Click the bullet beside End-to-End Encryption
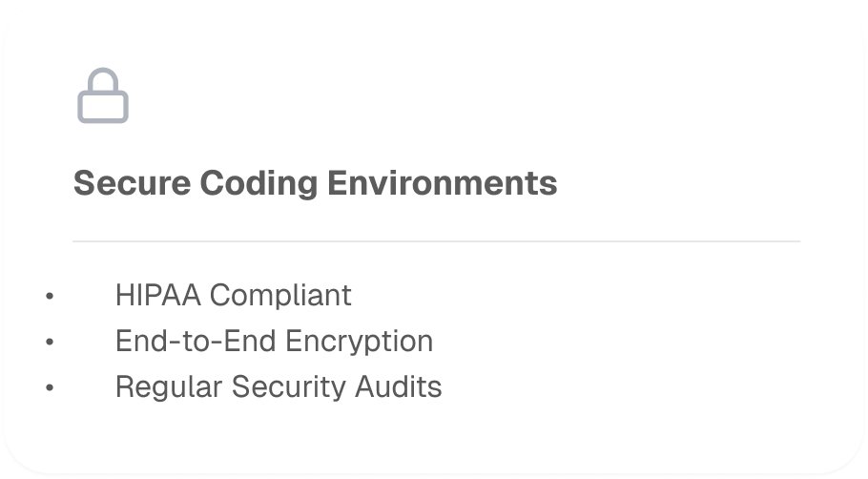 tap(51, 342)
